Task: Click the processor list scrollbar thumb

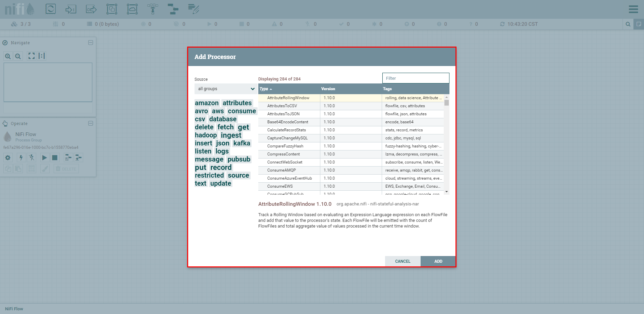Action: pyautogui.click(x=446, y=103)
